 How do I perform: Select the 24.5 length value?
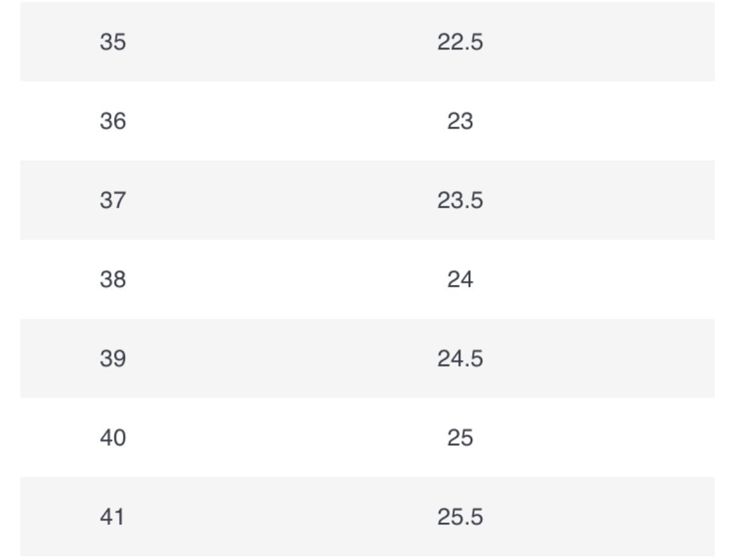tap(460, 359)
